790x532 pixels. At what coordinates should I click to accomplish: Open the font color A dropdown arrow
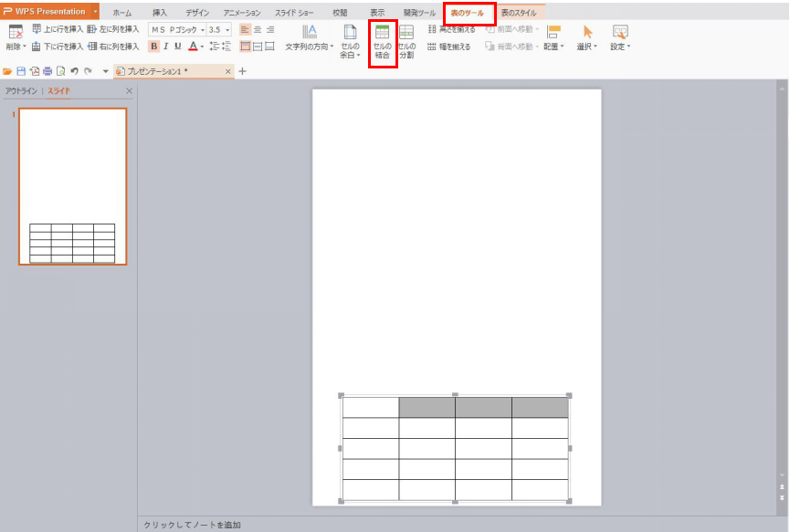point(202,47)
